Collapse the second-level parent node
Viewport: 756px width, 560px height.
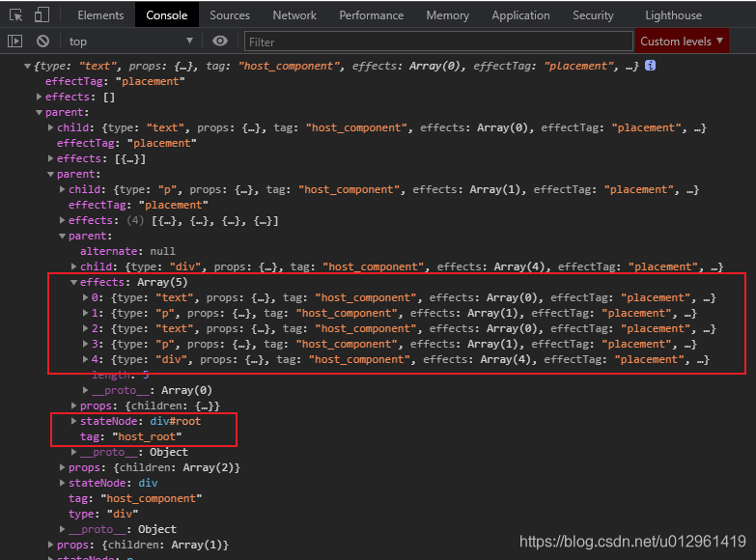(50, 174)
